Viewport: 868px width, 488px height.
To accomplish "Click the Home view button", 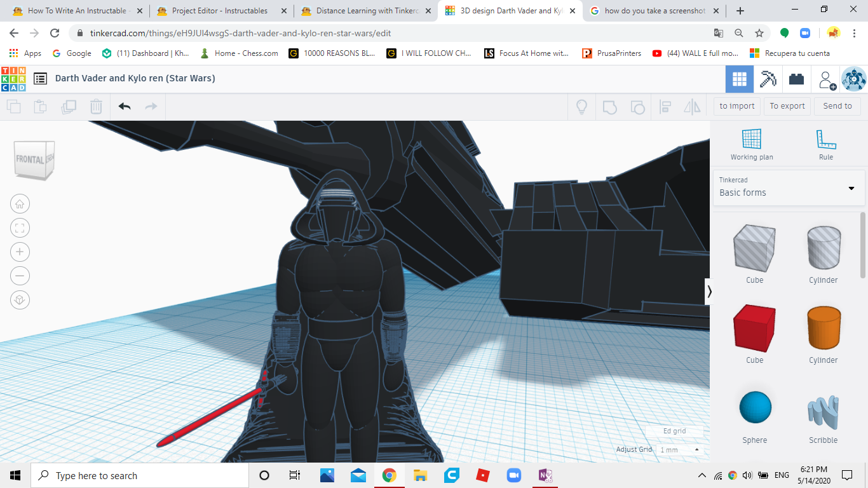I will tap(20, 204).
